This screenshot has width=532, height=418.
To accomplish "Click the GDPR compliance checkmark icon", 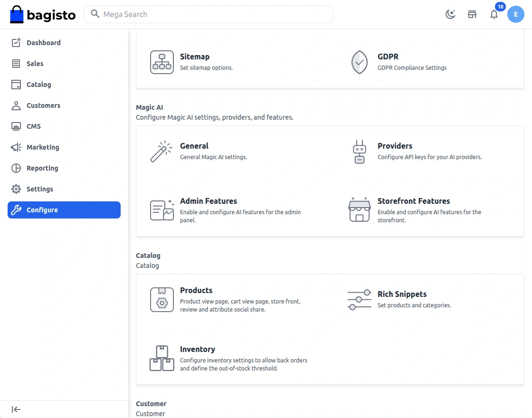I will coord(360,62).
